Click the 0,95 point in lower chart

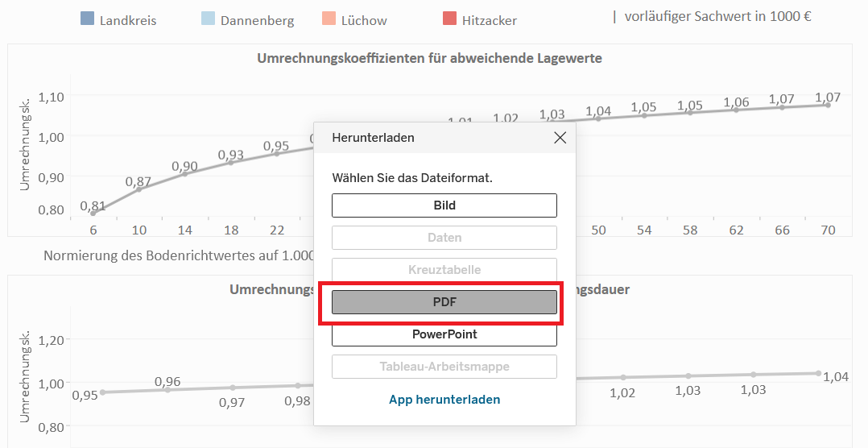click(102, 392)
